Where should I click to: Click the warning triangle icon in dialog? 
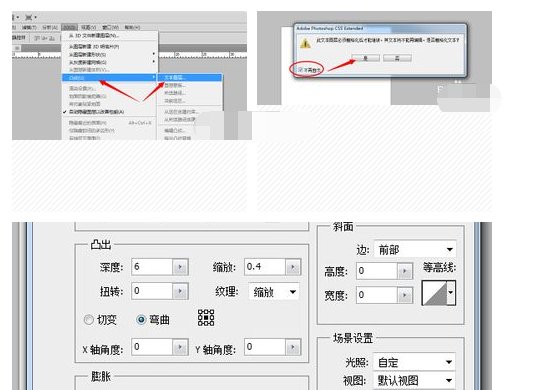(x=305, y=44)
